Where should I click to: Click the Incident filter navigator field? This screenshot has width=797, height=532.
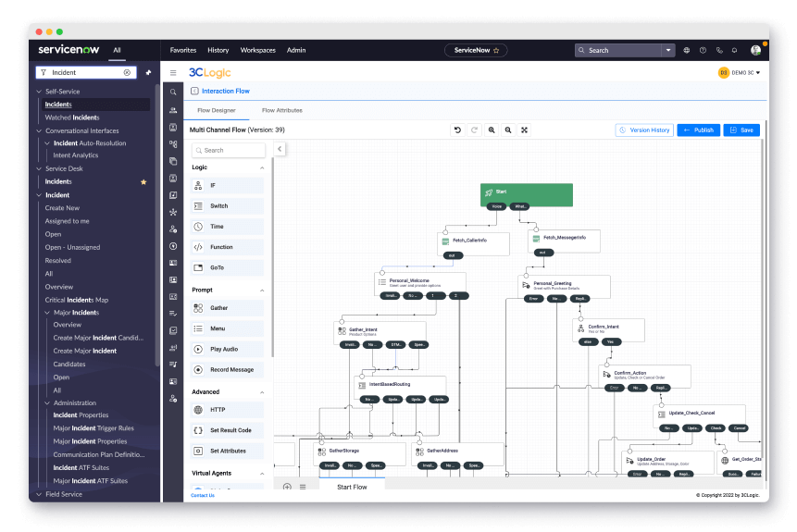coord(86,73)
